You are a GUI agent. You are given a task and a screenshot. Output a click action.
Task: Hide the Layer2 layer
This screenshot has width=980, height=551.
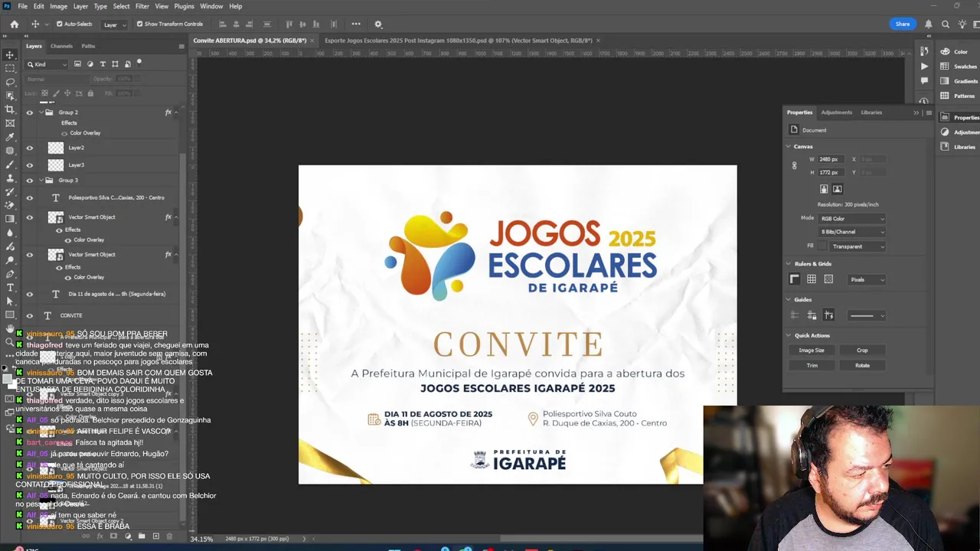click(30, 148)
